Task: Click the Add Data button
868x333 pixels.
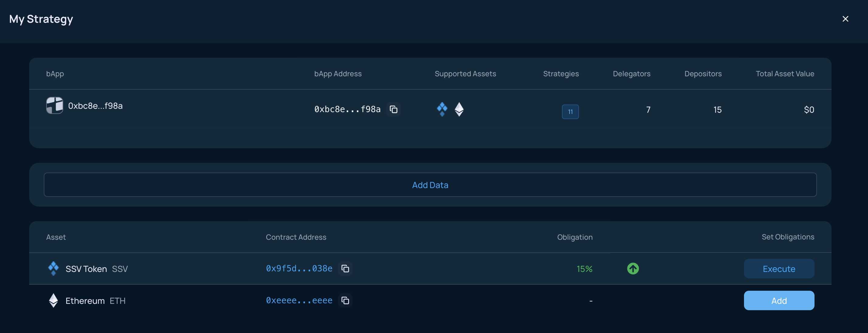Action: (x=430, y=185)
